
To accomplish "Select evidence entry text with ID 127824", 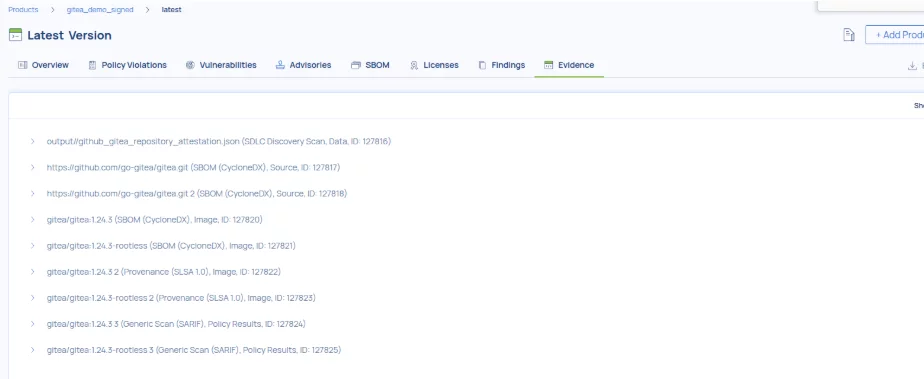I will [176, 324].
